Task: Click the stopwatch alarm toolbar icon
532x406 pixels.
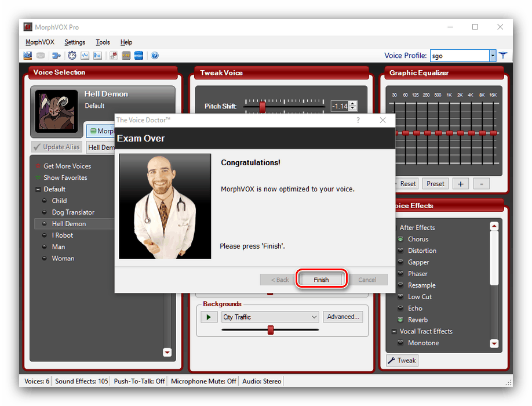Action: [72, 55]
